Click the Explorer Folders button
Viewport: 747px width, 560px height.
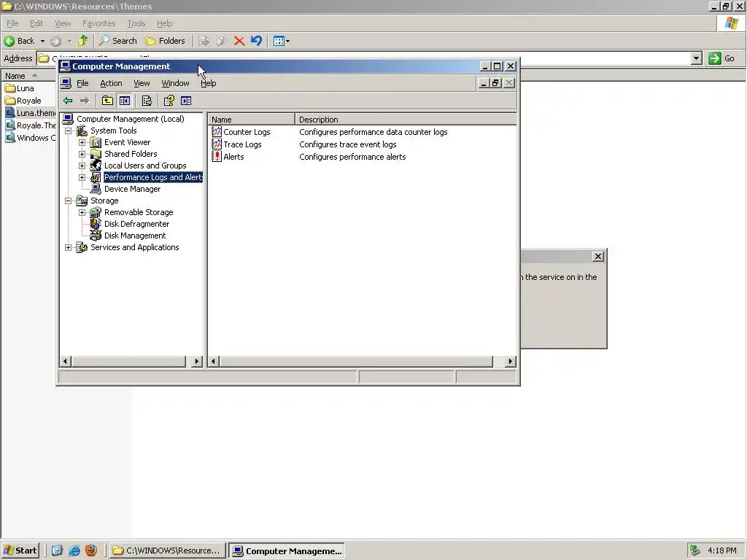point(165,41)
